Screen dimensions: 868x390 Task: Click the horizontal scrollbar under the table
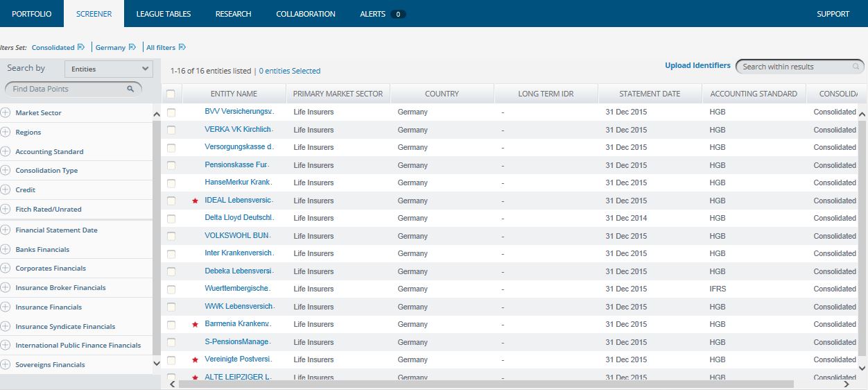point(485,384)
